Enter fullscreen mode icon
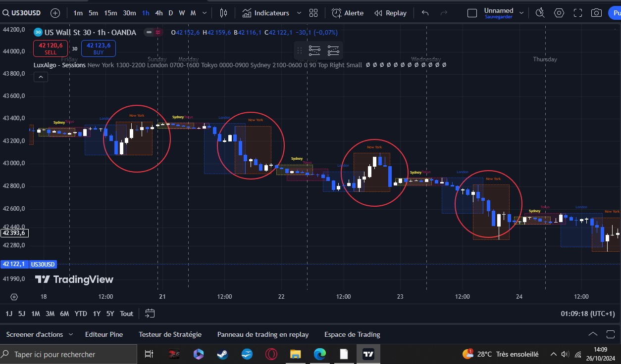 (578, 13)
